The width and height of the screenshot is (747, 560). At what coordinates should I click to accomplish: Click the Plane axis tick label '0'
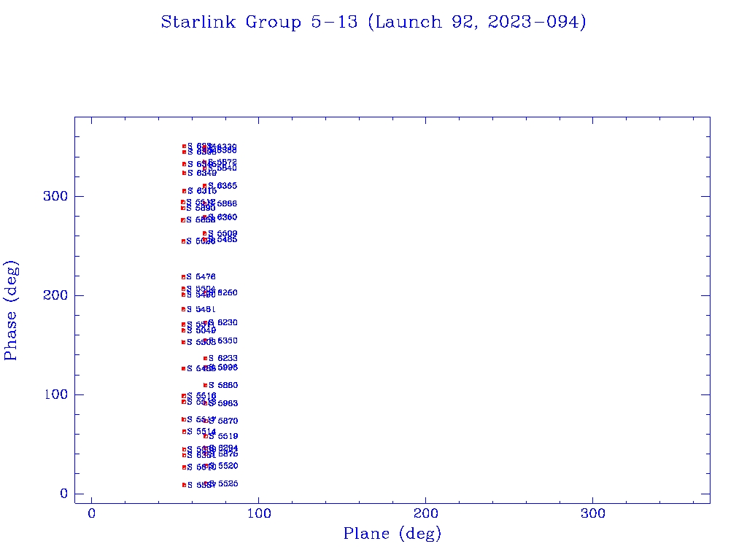click(91, 513)
